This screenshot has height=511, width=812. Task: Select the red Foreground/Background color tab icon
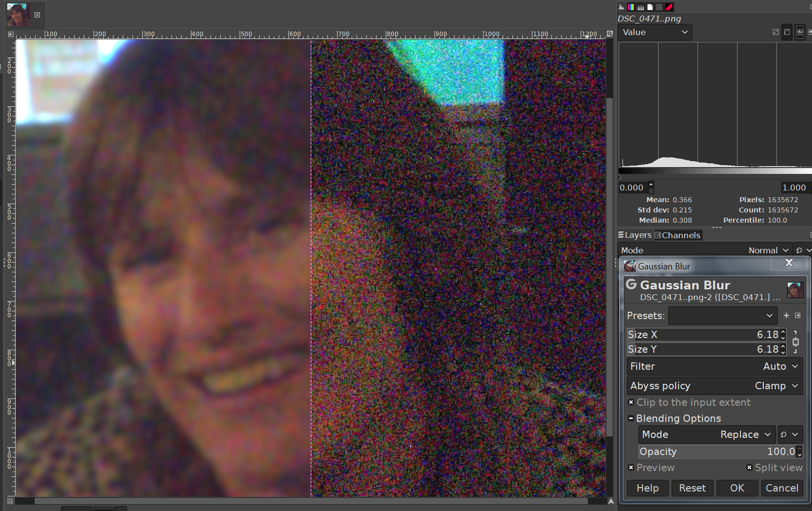[x=669, y=7]
